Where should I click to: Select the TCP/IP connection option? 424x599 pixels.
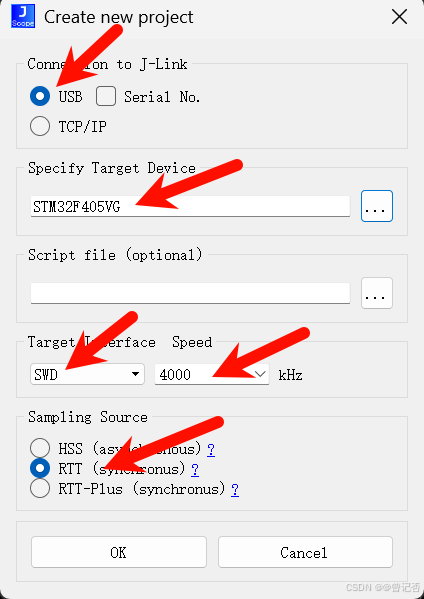click(40, 126)
